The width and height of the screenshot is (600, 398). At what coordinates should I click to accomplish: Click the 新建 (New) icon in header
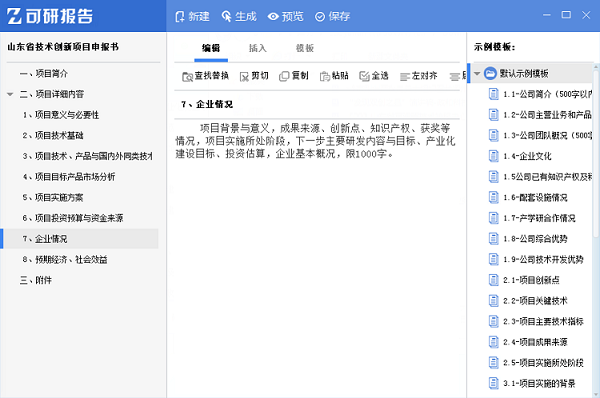coord(179,16)
